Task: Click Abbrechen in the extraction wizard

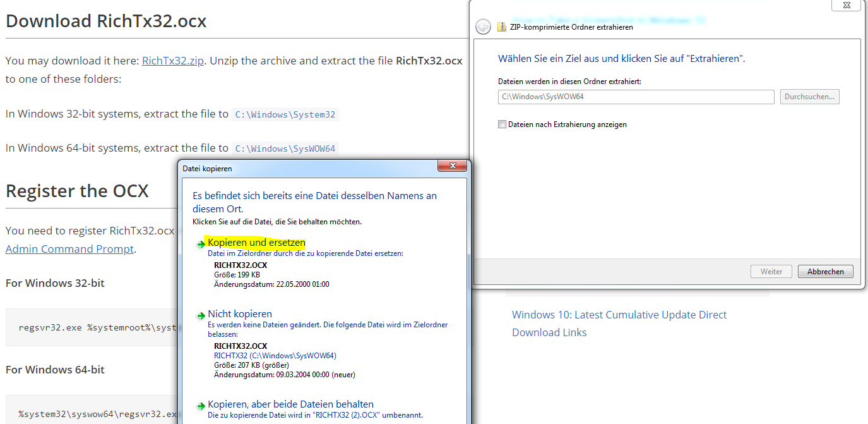Action: (x=826, y=271)
